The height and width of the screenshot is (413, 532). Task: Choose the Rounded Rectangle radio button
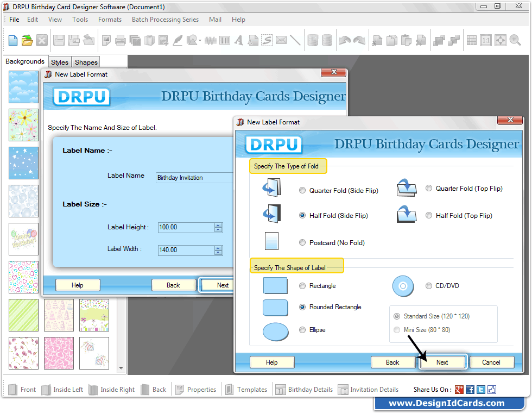pos(302,306)
